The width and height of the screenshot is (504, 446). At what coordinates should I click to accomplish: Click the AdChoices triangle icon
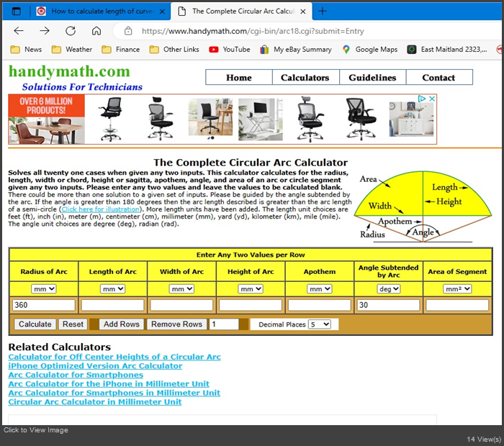(422, 99)
